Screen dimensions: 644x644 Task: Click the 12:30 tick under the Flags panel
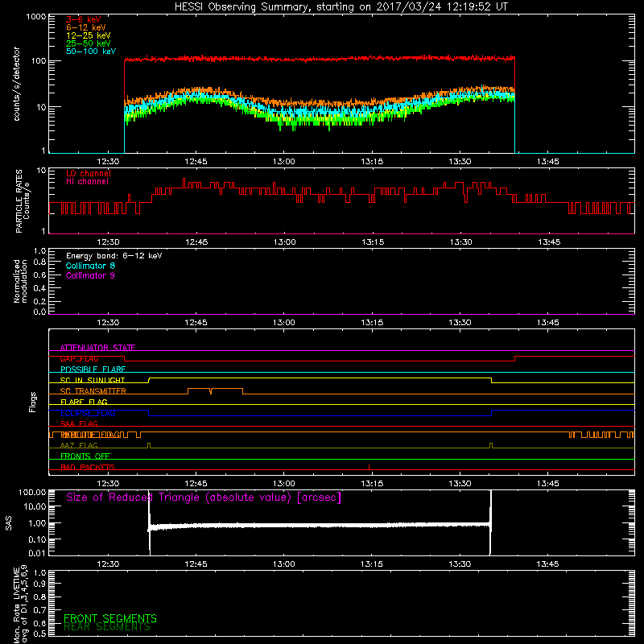108,484
